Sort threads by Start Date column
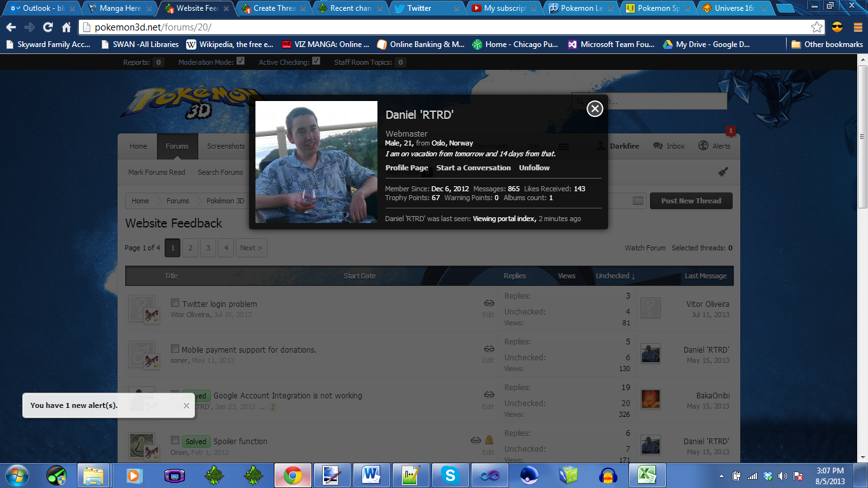Screen dimensions: 868x488 [360, 276]
